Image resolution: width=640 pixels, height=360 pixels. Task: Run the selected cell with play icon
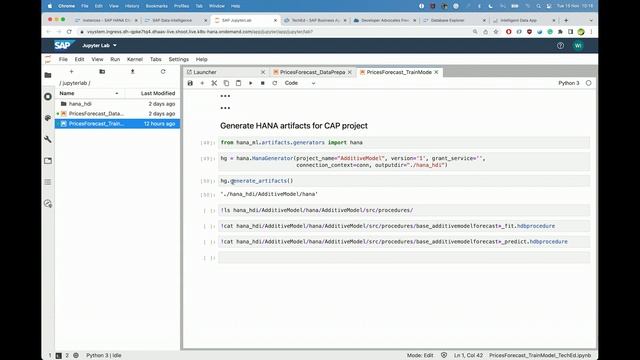251,83
